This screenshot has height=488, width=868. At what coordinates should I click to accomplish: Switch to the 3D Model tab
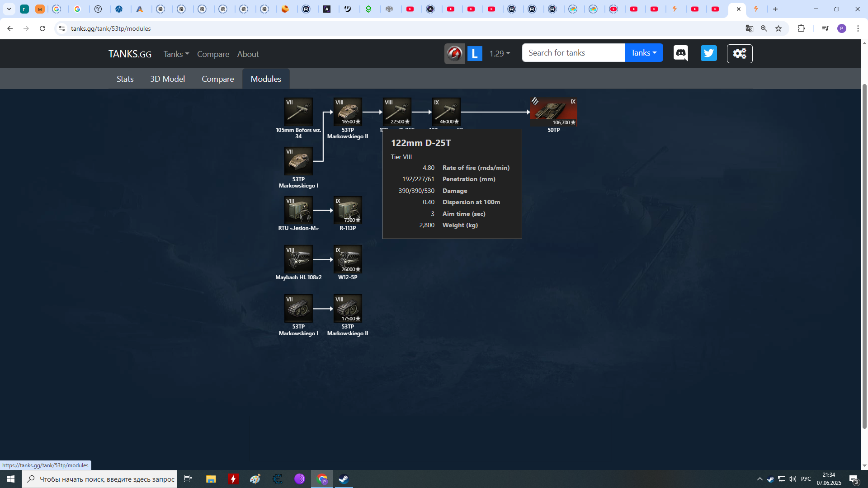pos(167,79)
